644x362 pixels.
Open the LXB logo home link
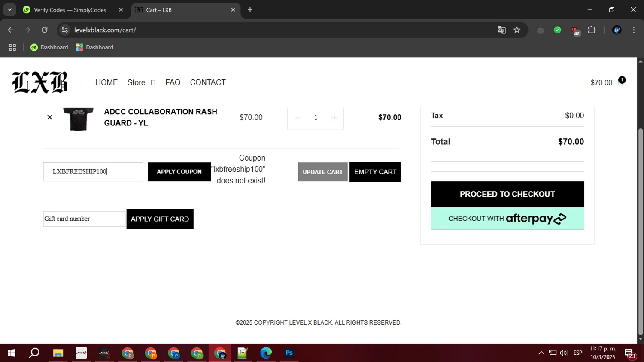[x=39, y=82]
